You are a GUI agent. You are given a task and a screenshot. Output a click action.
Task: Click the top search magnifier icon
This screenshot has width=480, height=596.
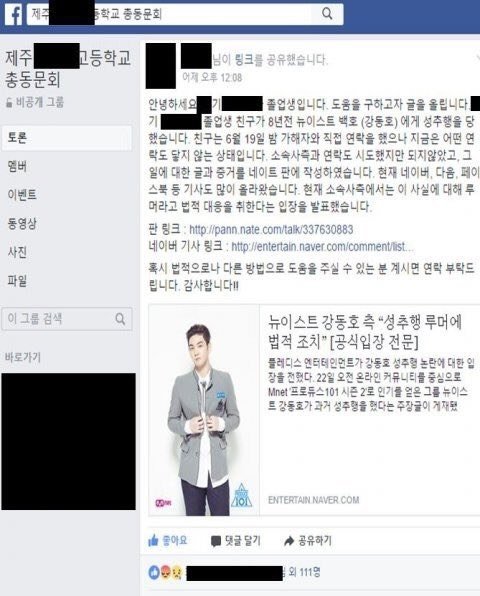(x=327, y=14)
